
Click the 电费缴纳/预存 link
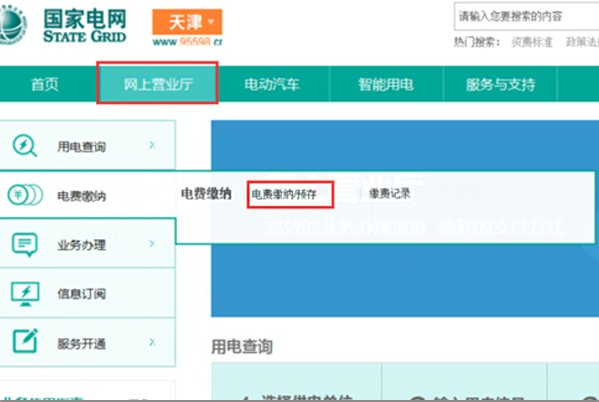coord(284,195)
